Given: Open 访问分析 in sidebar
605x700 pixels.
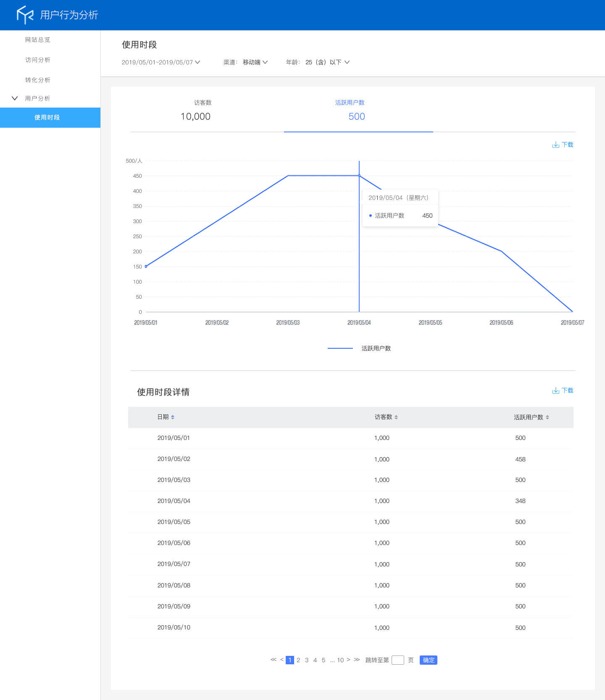Looking at the screenshot, I should click(x=37, y=60).
